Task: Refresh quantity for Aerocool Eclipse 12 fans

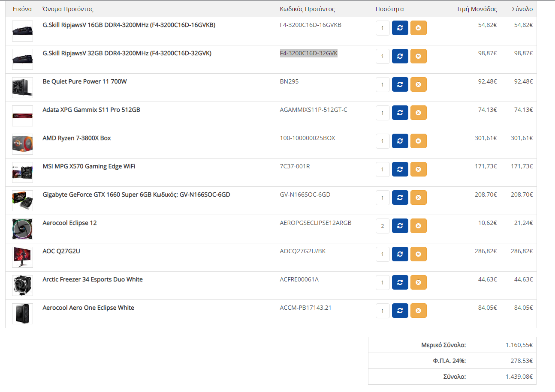Action: [x=400, y=226]
